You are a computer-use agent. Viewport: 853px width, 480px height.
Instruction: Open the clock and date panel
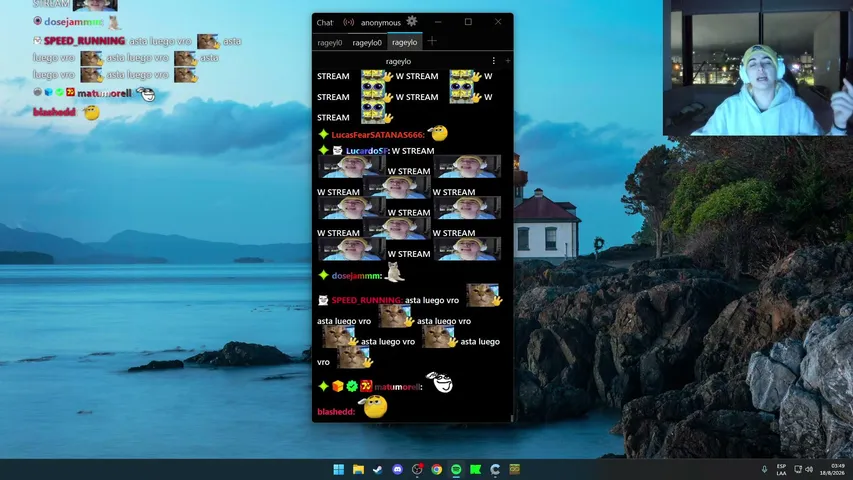832,470
